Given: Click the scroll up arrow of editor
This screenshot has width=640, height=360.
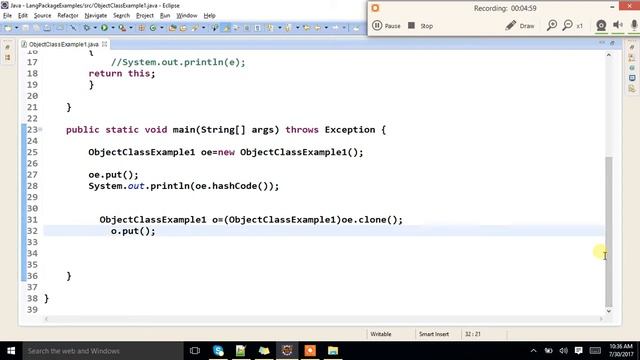Looking at the screenshot, I should click(x=609, y=55).
